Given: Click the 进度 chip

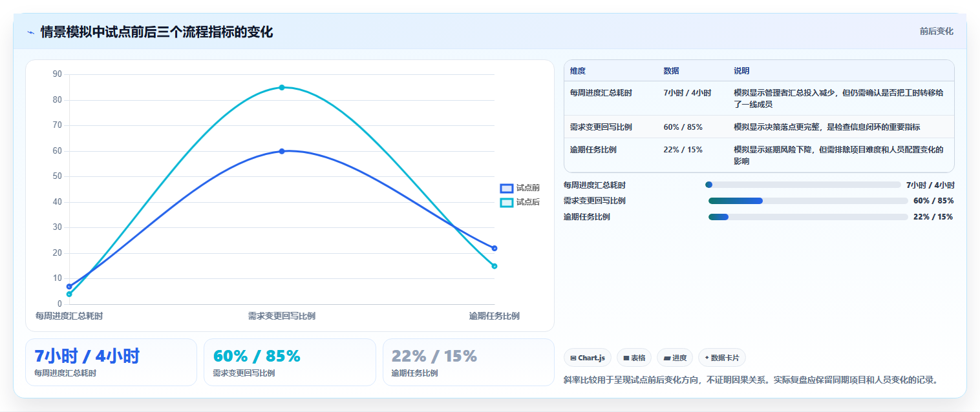Looking at the screenshot, I should click(675, 358).
